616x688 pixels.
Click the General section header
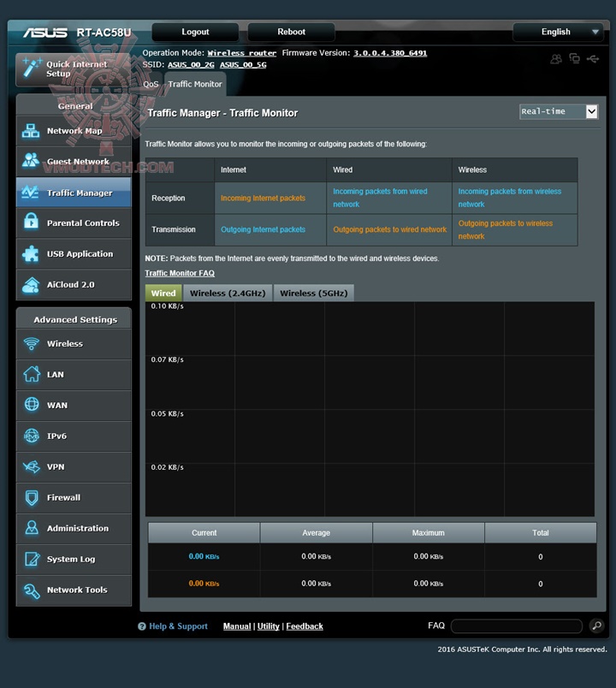point(75,106)
